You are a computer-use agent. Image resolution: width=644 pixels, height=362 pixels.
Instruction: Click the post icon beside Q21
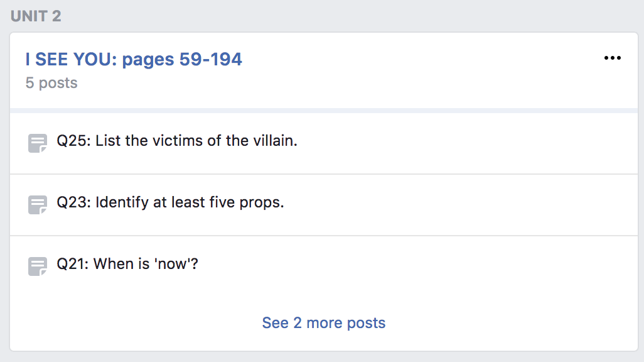point(38,266)
